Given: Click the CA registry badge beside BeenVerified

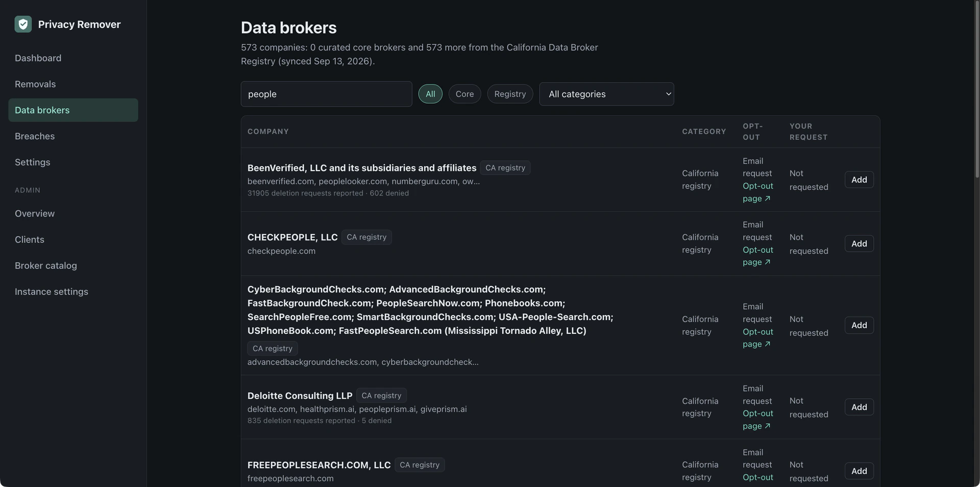Looking at the screenshot, I should (x=505, y=168).
